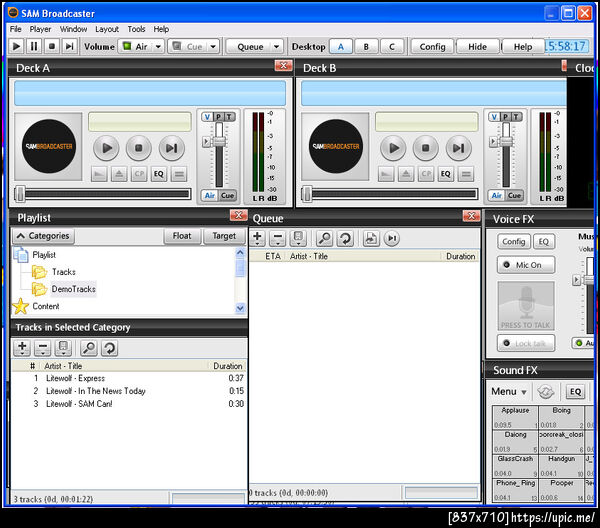Click the Target button in Playlist

224,236
